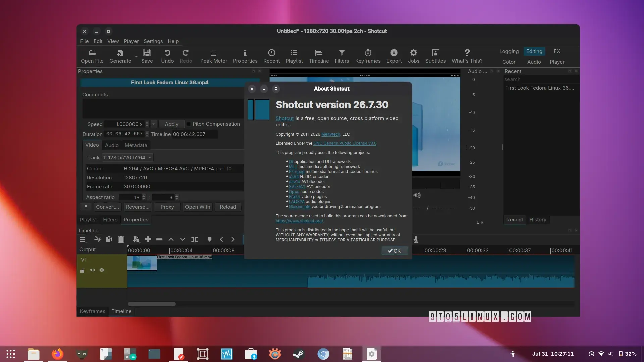The image size is (644, 362).
Task: Switch to the Metadata tab
Action: [136, 145]
